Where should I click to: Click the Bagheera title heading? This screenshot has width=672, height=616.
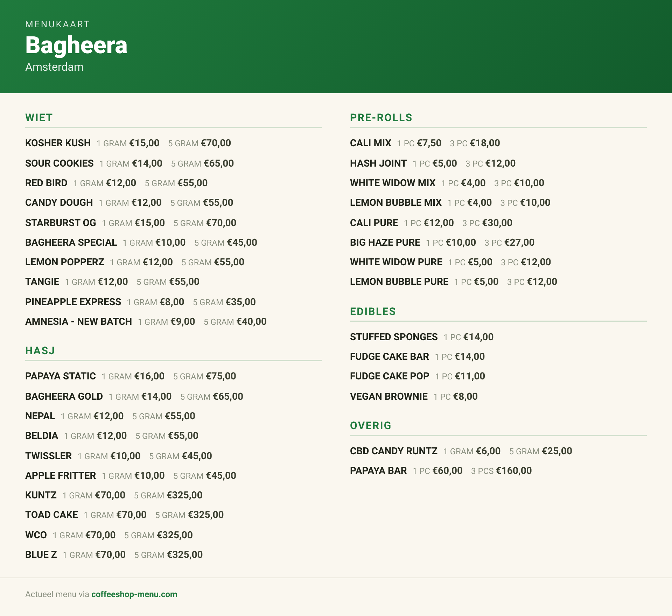76,45
